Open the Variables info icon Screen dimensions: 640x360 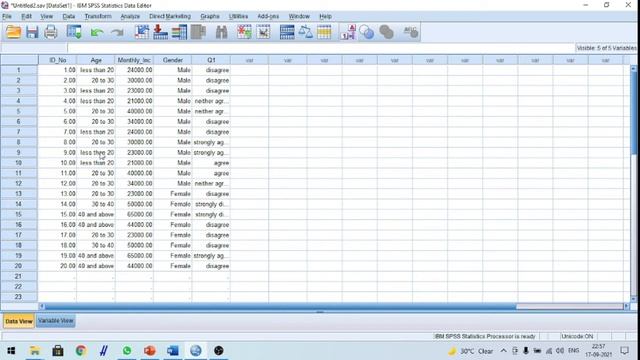179,32
